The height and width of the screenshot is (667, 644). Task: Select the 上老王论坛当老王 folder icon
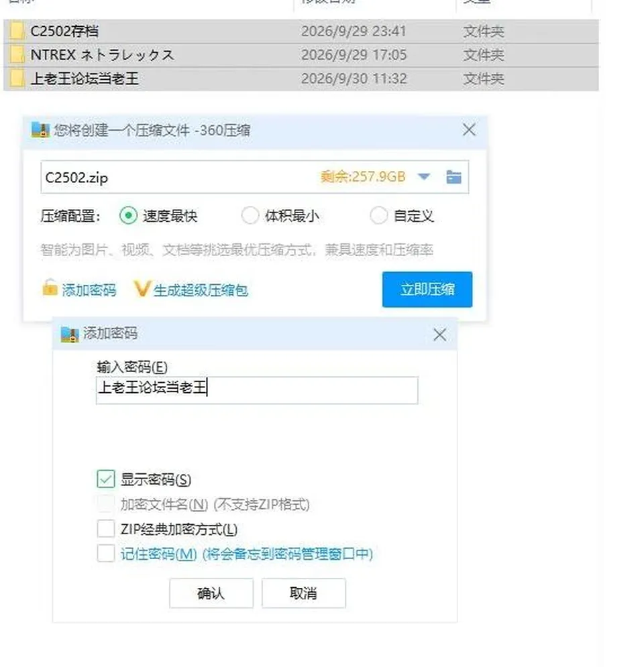[x=17, y=78]
